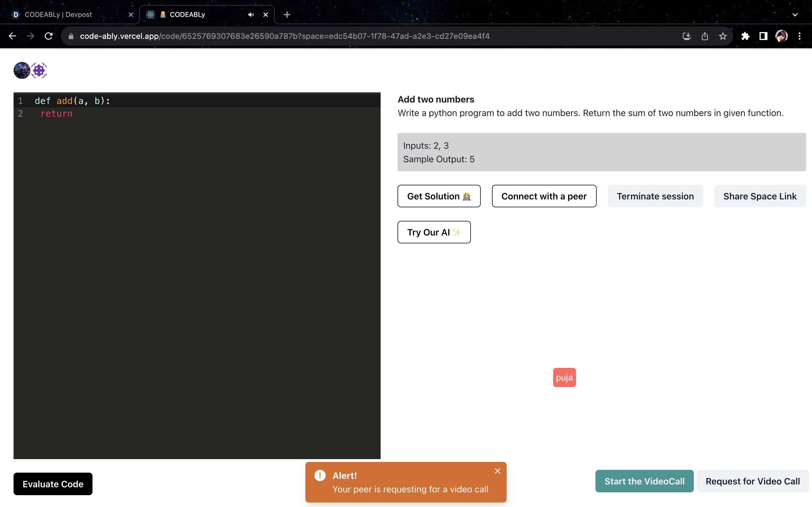
Task: Click the first user avatar at top left
Action: pos(22,70)
